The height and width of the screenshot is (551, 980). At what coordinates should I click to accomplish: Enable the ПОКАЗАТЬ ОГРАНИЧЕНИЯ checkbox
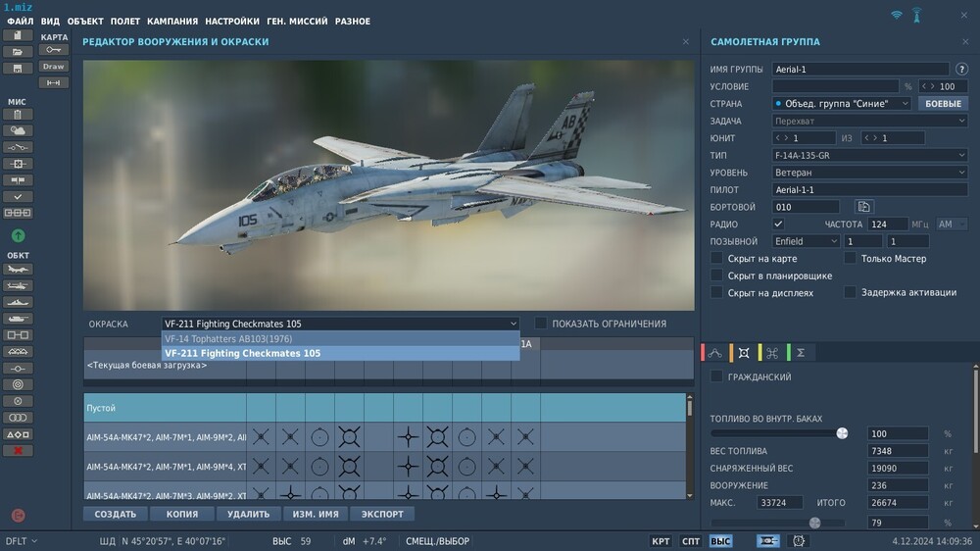coord(541,324)
